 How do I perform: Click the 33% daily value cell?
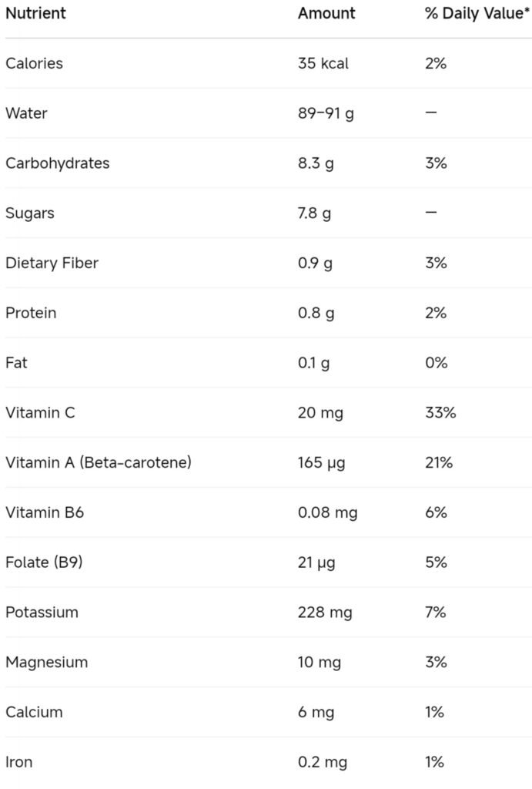[440, 413]
